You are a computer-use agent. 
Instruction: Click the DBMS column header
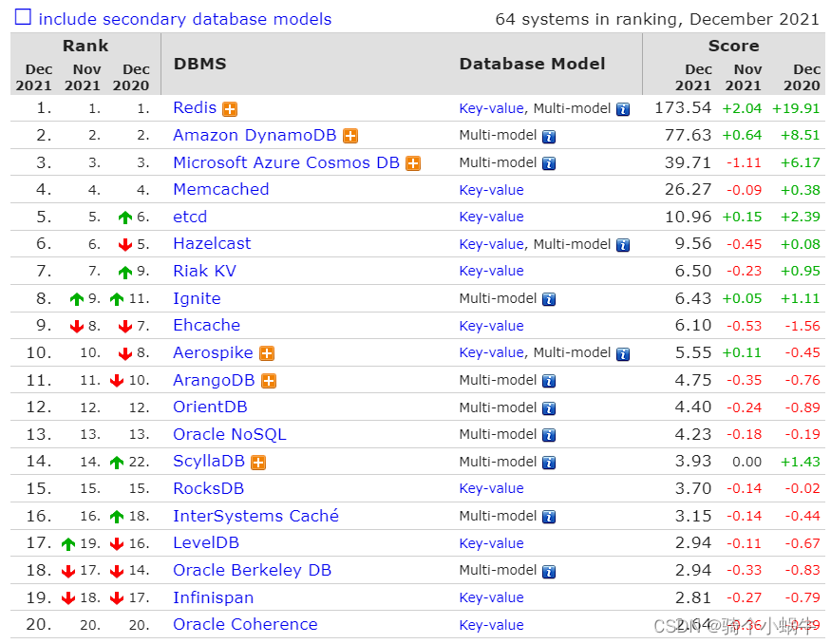click(199, 64)
